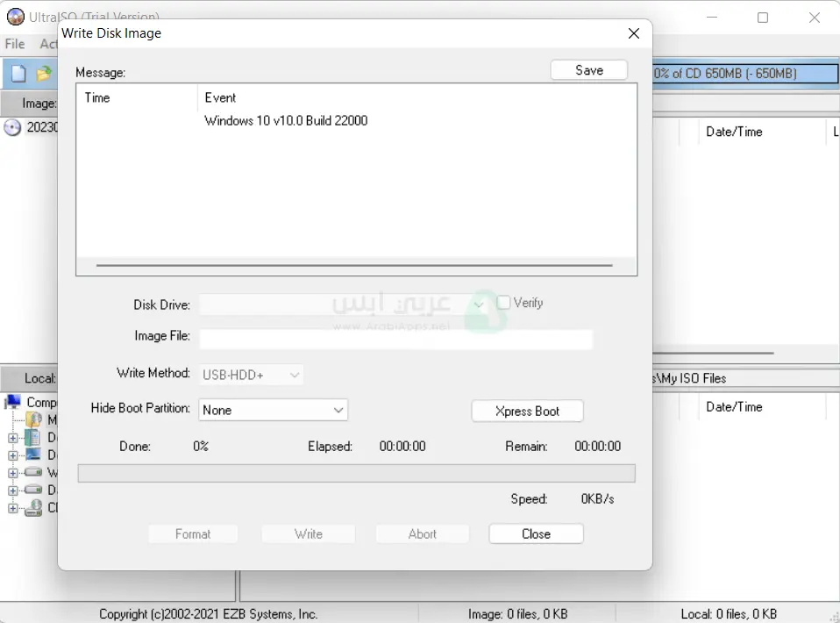Open the File menu
840x623 pixels.
tap(14, 44)
